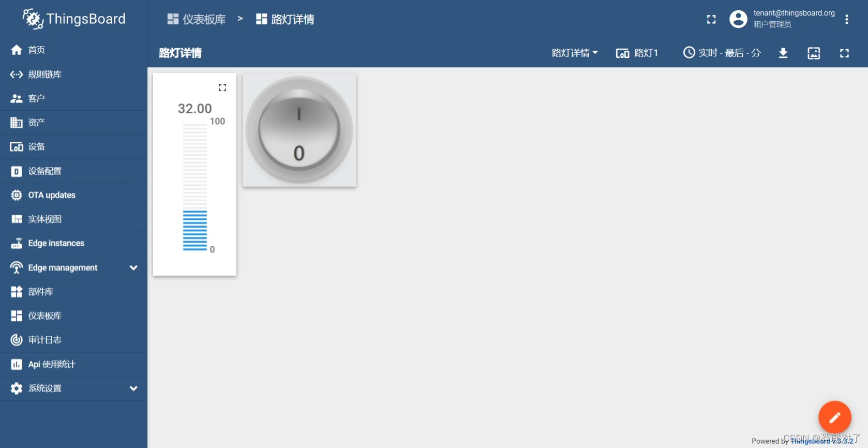Expand 系统设置 chevron arrow
Image resolution: width=868 pixels, height=448 pixels.
coord(133,389)
